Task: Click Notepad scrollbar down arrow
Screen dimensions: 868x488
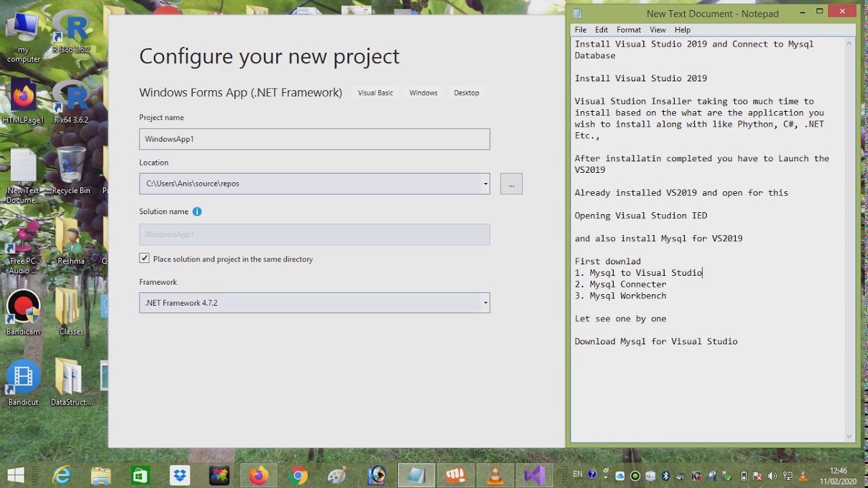Action: [850, 436]
